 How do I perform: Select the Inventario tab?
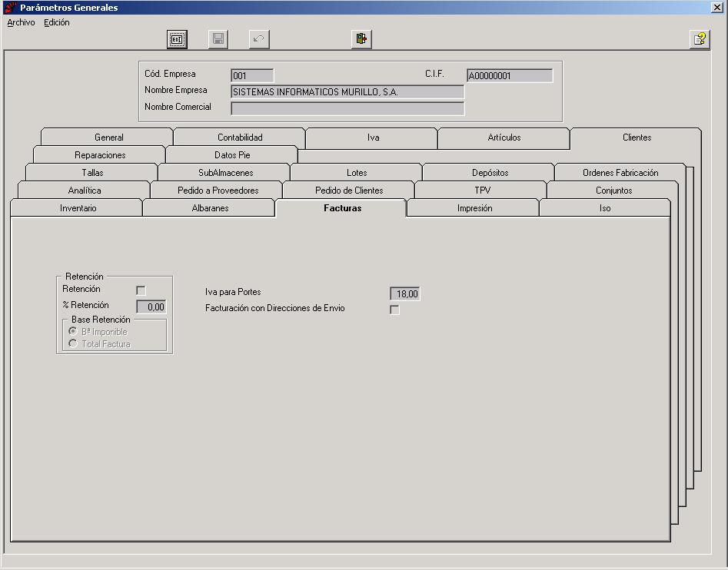(78, 208)
